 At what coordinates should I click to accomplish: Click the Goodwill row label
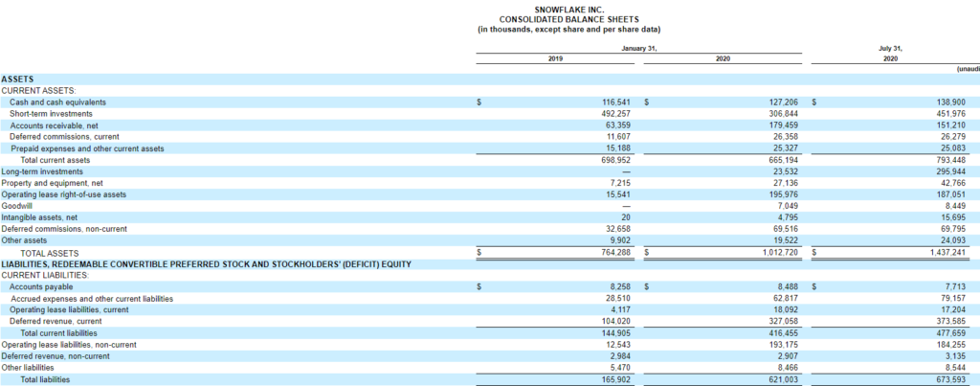(x=15, y=206)
